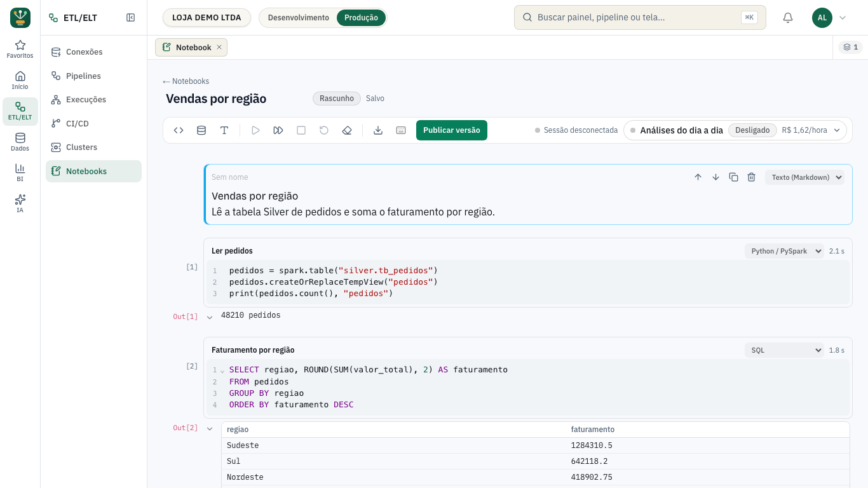Go to Início in the left rail
This screenshot has height=488, width=868.
20,81
